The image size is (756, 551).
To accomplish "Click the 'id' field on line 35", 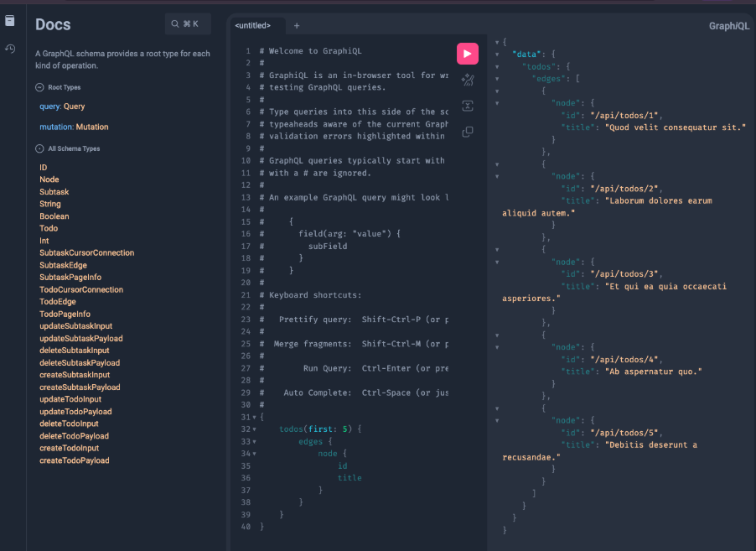I will (x=342, y=466).
